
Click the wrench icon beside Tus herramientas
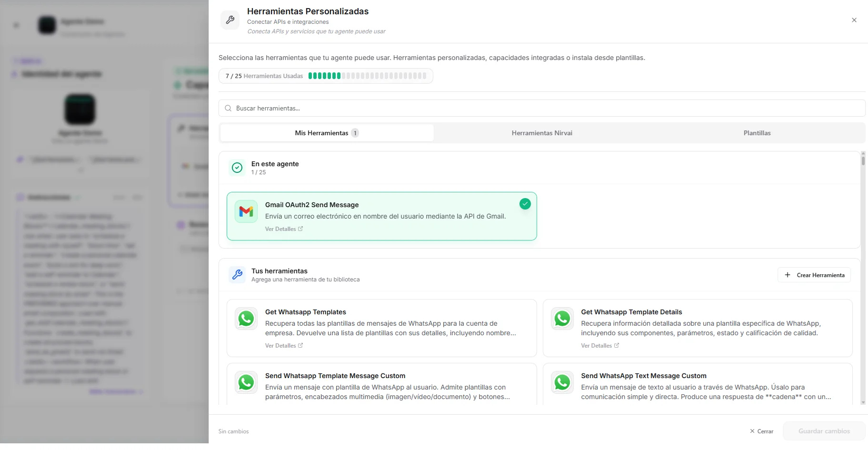point(237,275)
